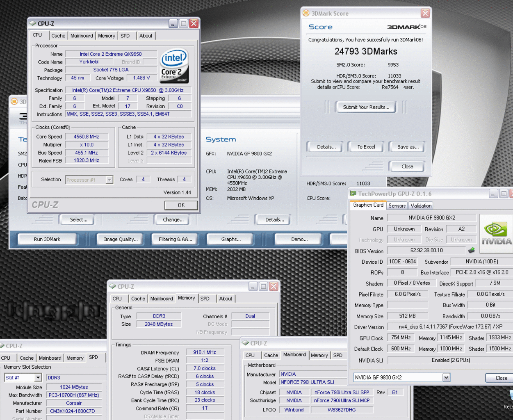Click the Rated FSB 1820.3 MHz value
The height and width of the screenshot is (420, 513).
87,160
